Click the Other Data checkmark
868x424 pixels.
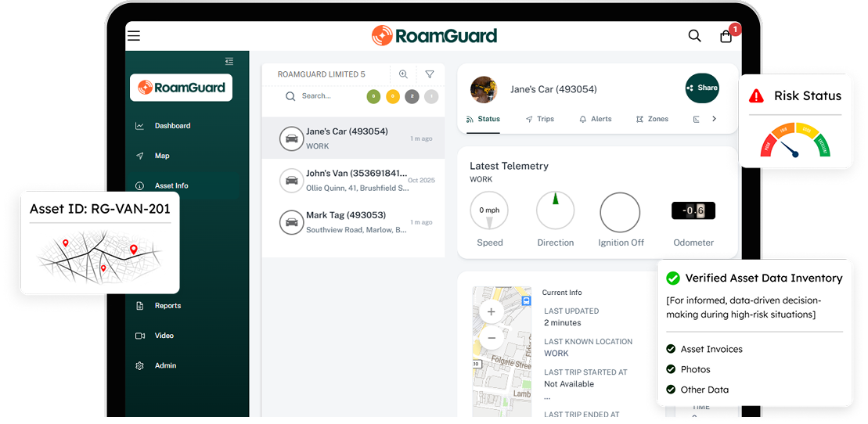click(671, 390)
